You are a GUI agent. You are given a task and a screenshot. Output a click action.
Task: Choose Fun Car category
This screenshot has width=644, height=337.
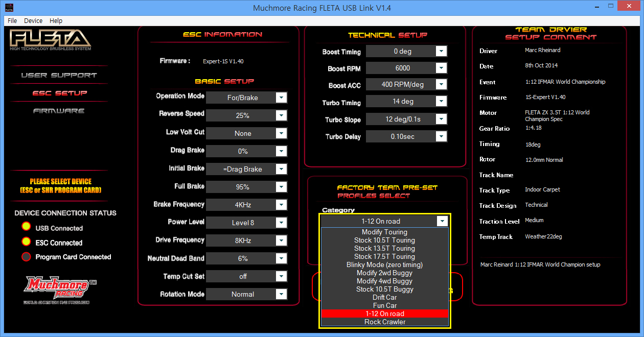click(385, 305)
